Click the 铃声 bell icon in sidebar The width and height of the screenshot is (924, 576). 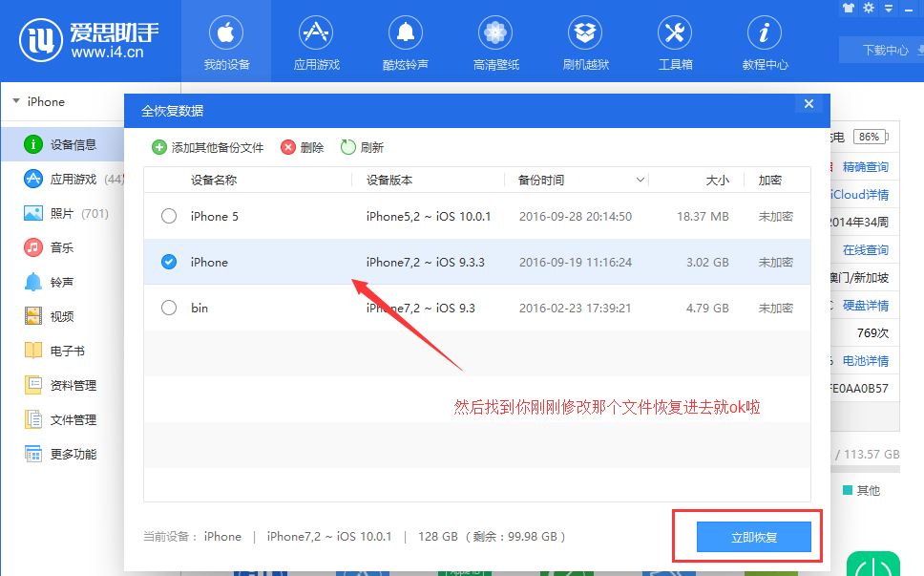33,282
